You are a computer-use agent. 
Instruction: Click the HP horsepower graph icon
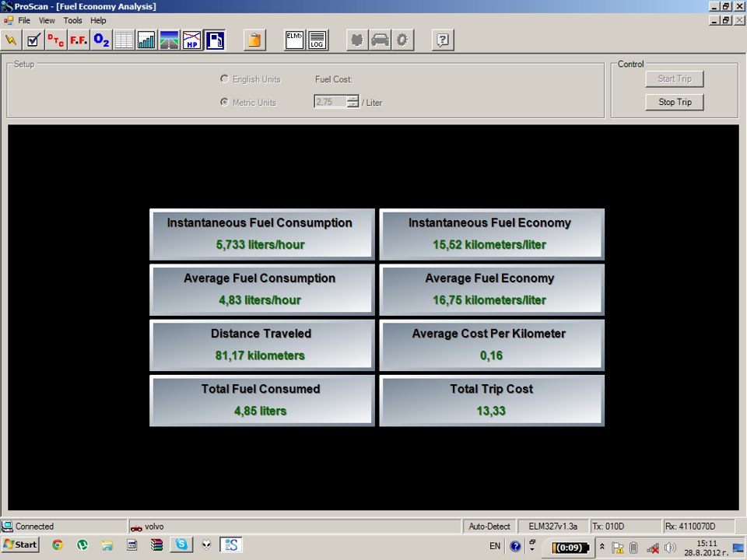coord(191,40)
